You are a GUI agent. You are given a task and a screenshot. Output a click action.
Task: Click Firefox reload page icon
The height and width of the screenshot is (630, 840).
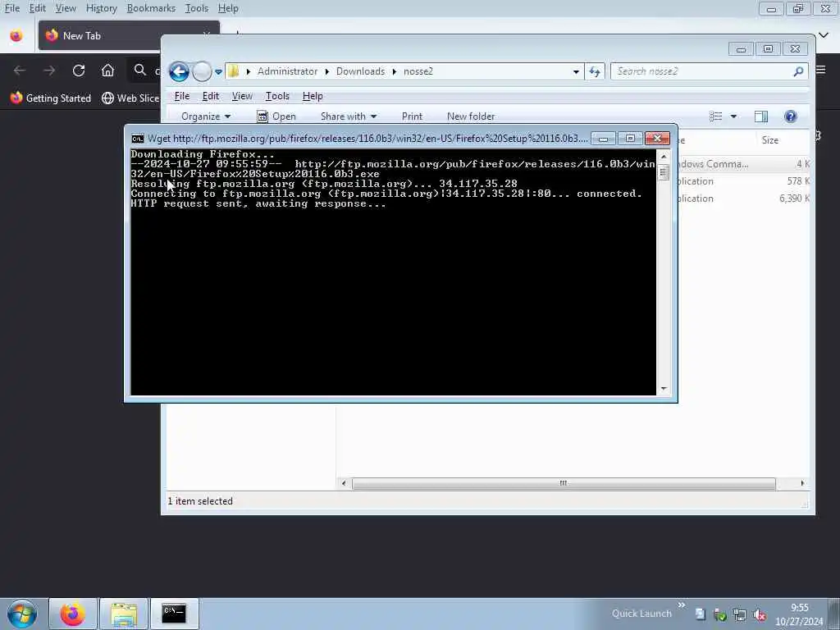coord(79,71)
